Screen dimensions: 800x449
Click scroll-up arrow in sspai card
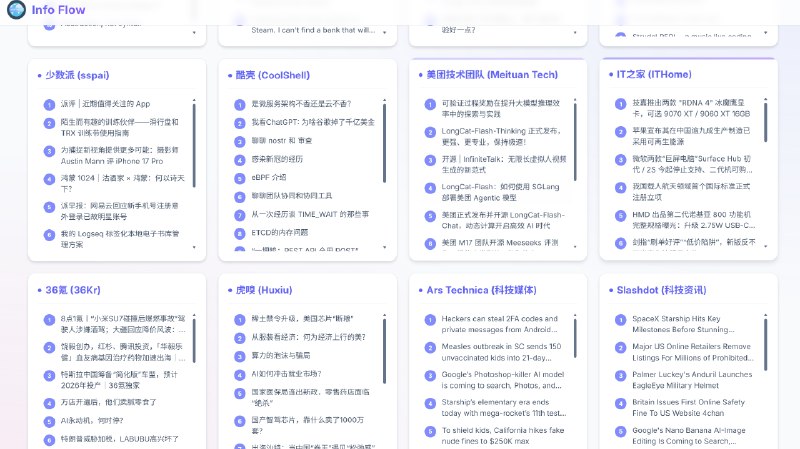(x=194, y=100)
